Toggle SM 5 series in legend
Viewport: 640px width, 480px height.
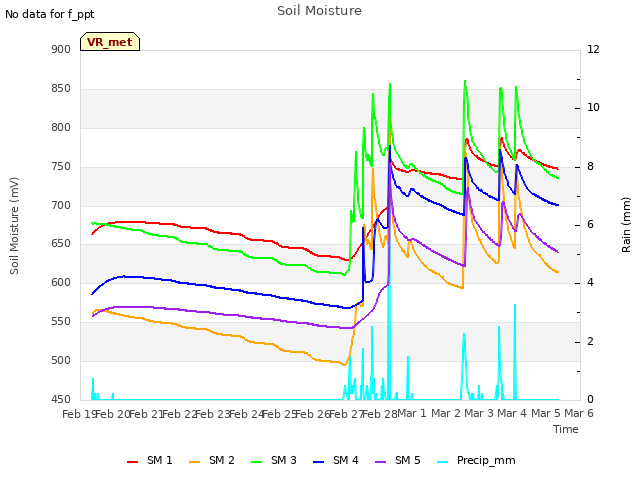[398, 461]
